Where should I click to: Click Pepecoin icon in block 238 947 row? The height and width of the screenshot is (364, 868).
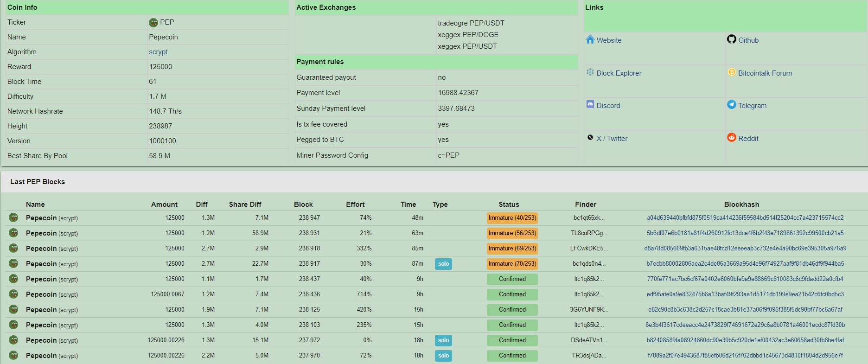[13, 217]
